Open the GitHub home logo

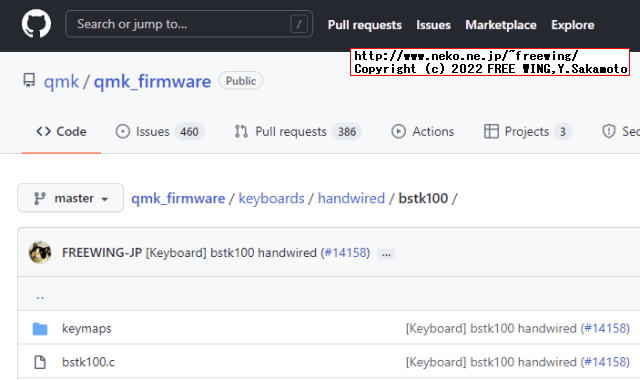coord(36,24)
